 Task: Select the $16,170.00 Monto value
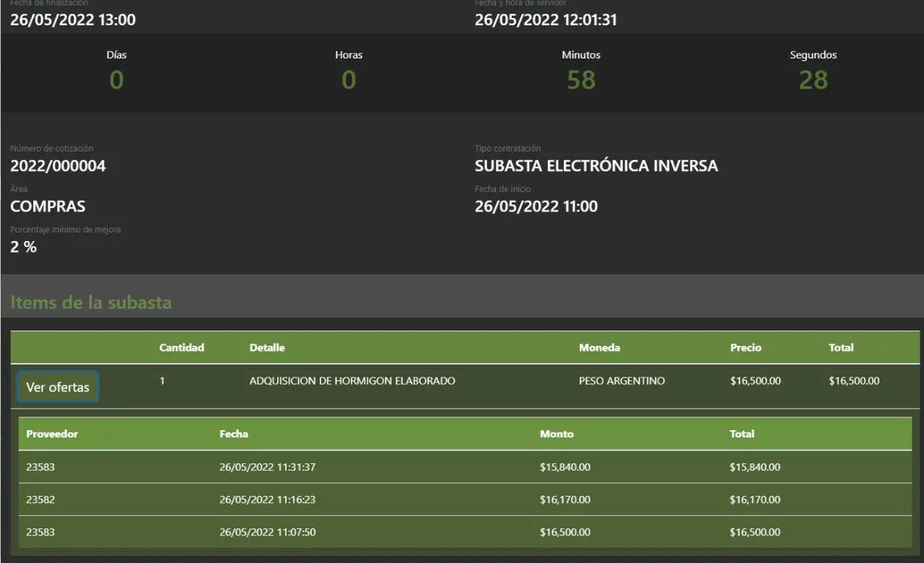(x=565, y=499)
